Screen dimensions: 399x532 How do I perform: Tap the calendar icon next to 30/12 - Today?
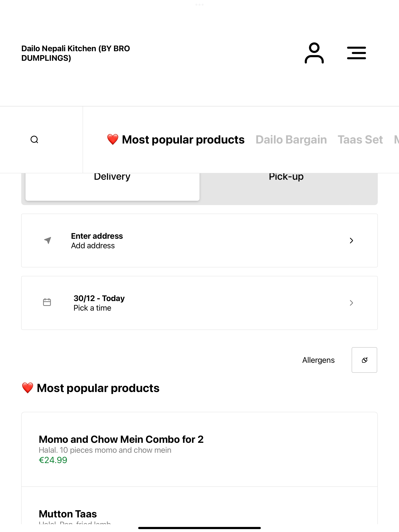coord(47,302)
